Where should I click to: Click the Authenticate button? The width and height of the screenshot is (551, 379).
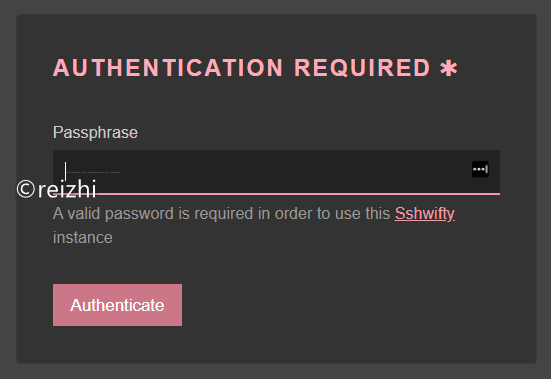point(117,305)
